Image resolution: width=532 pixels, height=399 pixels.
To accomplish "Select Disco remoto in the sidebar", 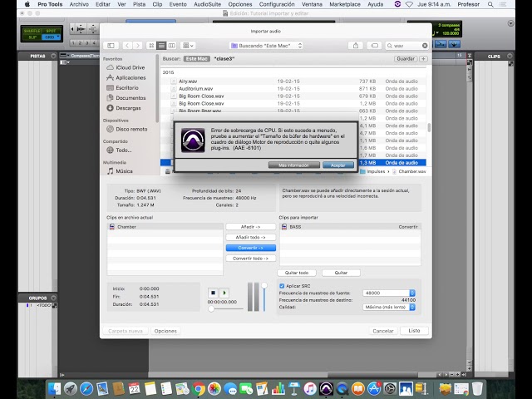I will [x=127, y=130].
